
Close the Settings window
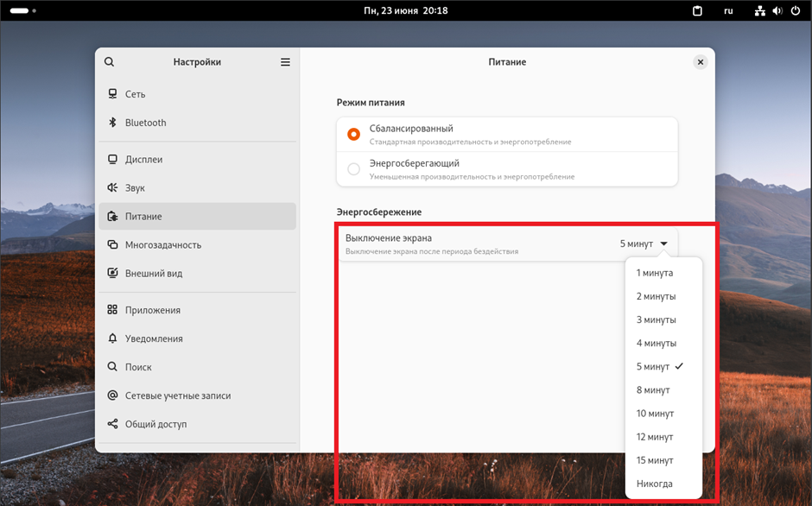(701, 62)
